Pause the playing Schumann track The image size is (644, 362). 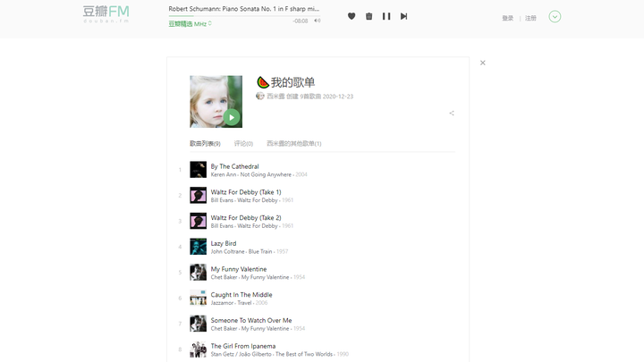click(x=386, y=16)
